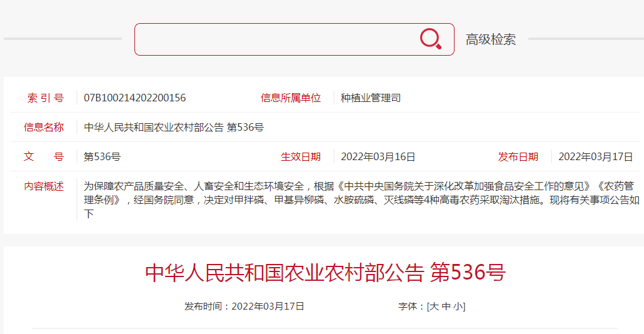This screenshot has width=644, height=334.
Task: Click the 内容概述 label
Action: point(44,186)
